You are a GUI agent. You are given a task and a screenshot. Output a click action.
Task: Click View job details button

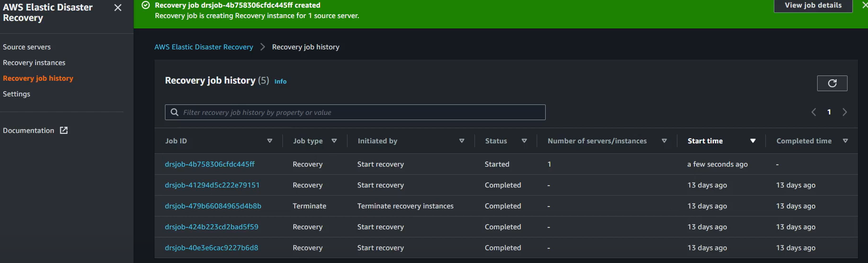pos(813,5)
